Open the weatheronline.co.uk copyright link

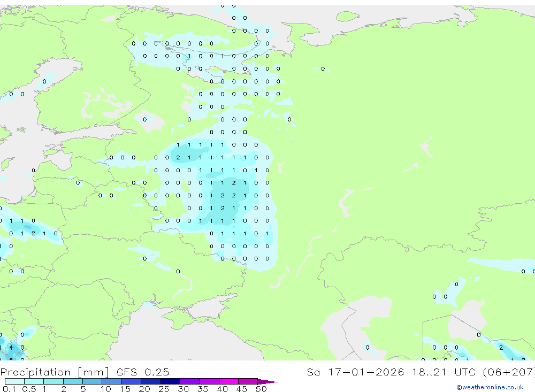click(x=490, y=387)
